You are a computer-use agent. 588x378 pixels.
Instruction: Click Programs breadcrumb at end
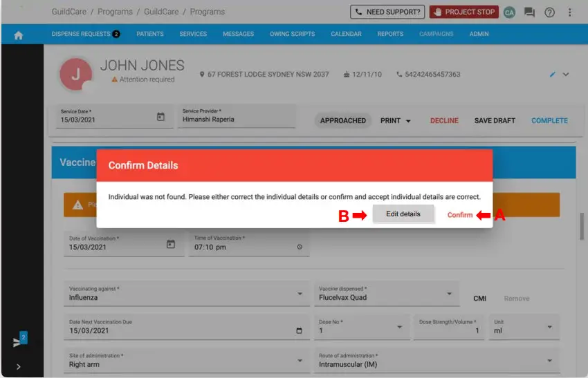(x=208, y=12)
